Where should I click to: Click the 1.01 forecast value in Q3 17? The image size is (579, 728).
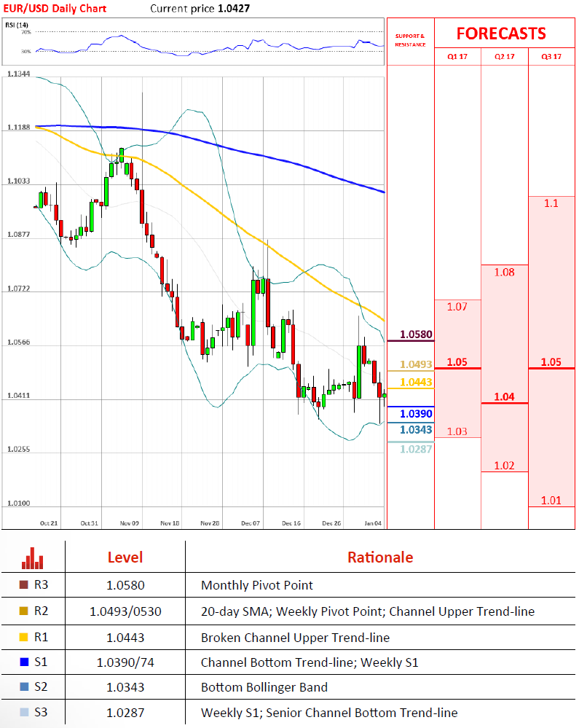click(551, 501)
